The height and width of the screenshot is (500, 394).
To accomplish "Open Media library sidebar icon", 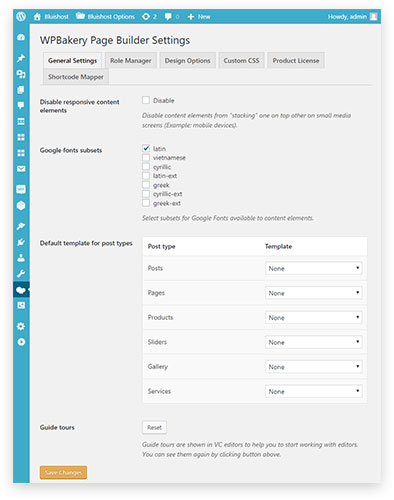I will click(x=21, y=74).
